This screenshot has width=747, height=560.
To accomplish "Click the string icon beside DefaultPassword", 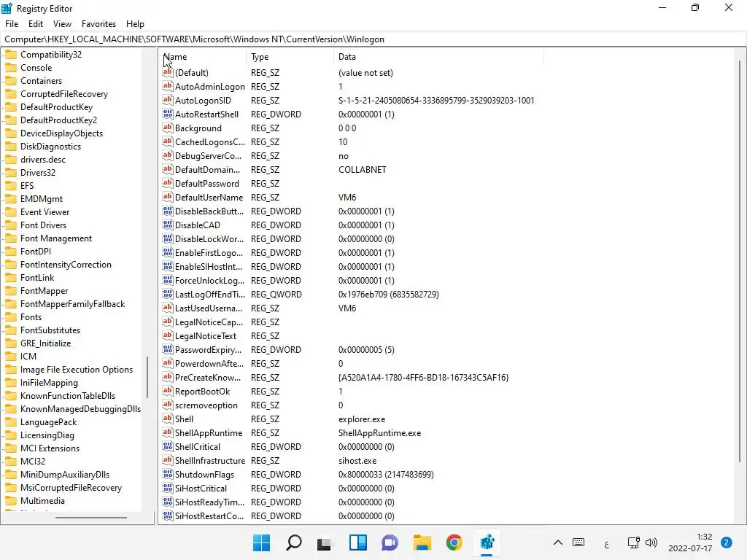I will (x=167, y=183).
